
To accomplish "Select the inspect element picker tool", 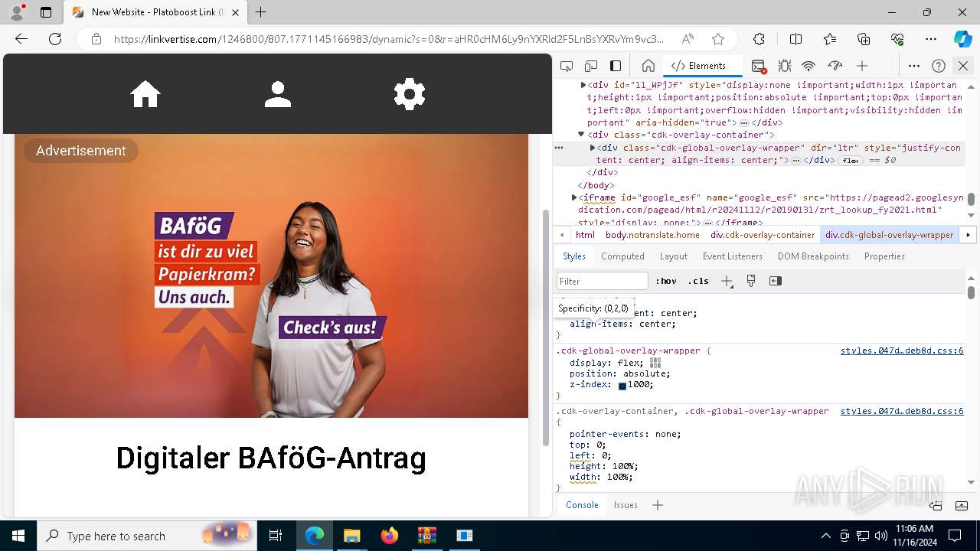I will pos(567,66).
